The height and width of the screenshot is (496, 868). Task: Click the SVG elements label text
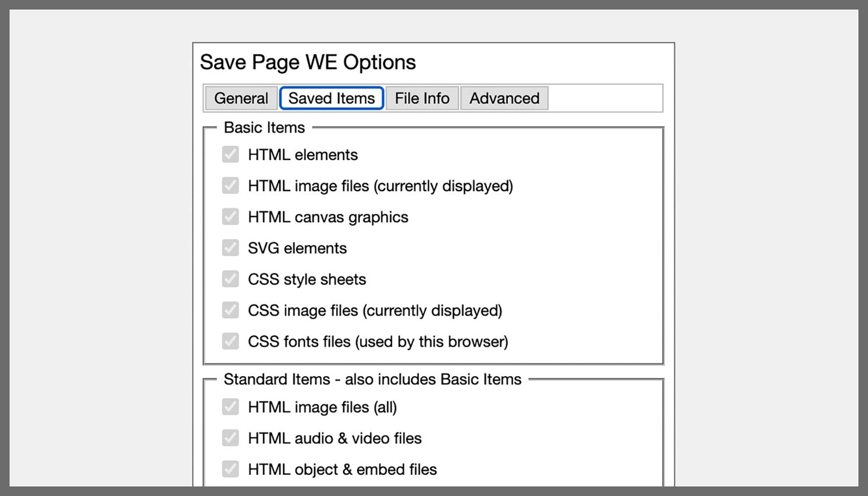(297, 248)
